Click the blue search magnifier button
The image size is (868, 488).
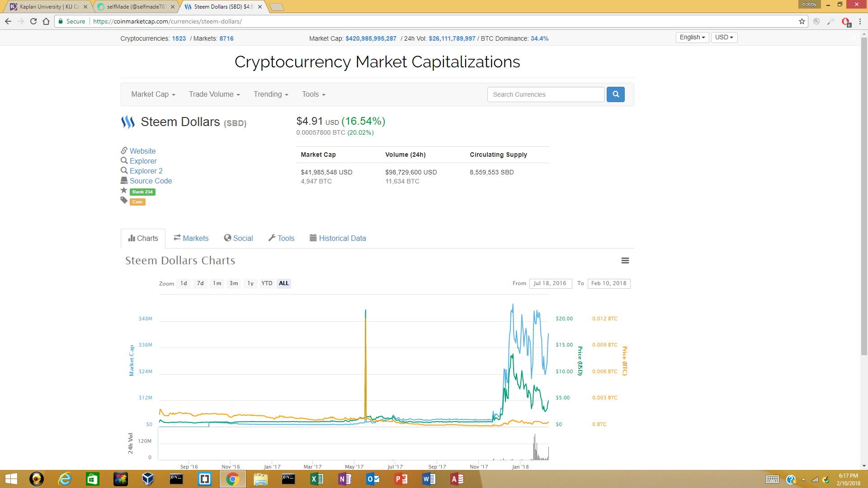[615, 94]
